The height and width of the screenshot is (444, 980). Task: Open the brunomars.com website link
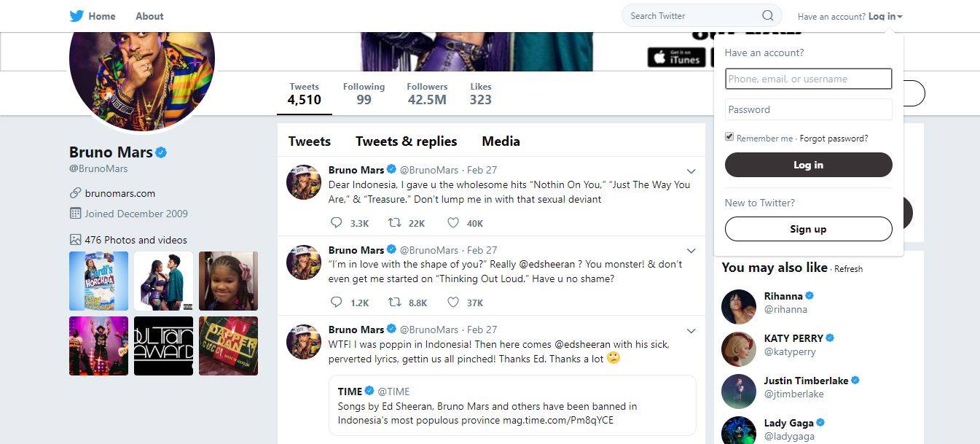[120, 193]
